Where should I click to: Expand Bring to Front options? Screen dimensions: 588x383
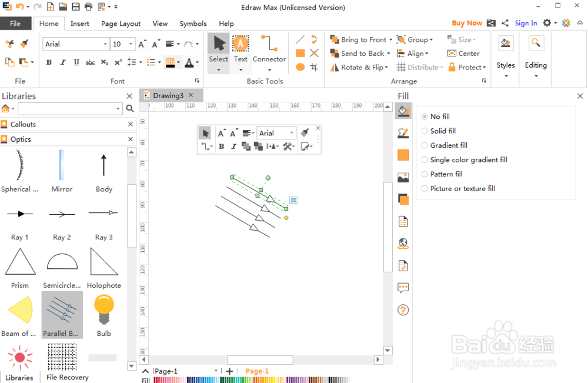pos(391,39)
